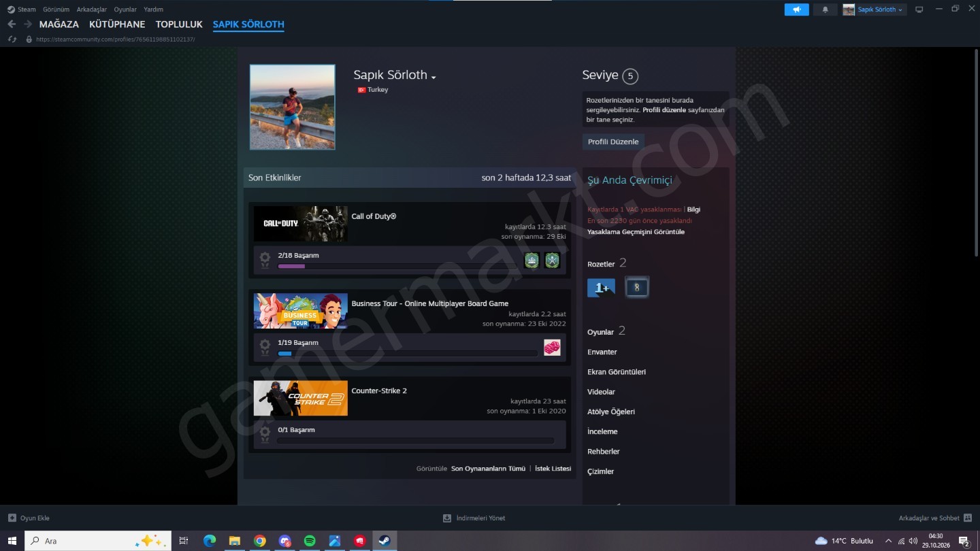Open the notifications bell icon
This screenshot has width=980, height=551.
(826, 10)
